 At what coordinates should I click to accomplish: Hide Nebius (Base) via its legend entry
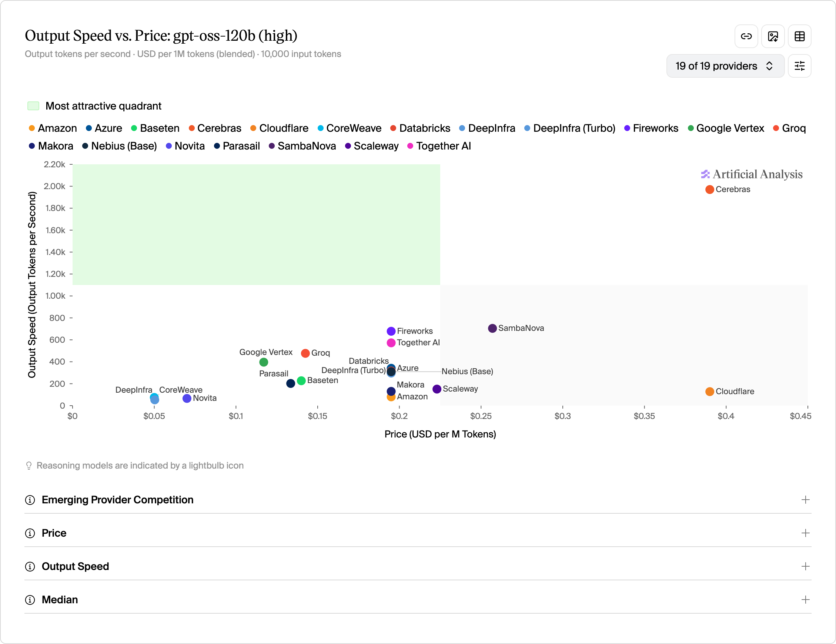(120, 146)
